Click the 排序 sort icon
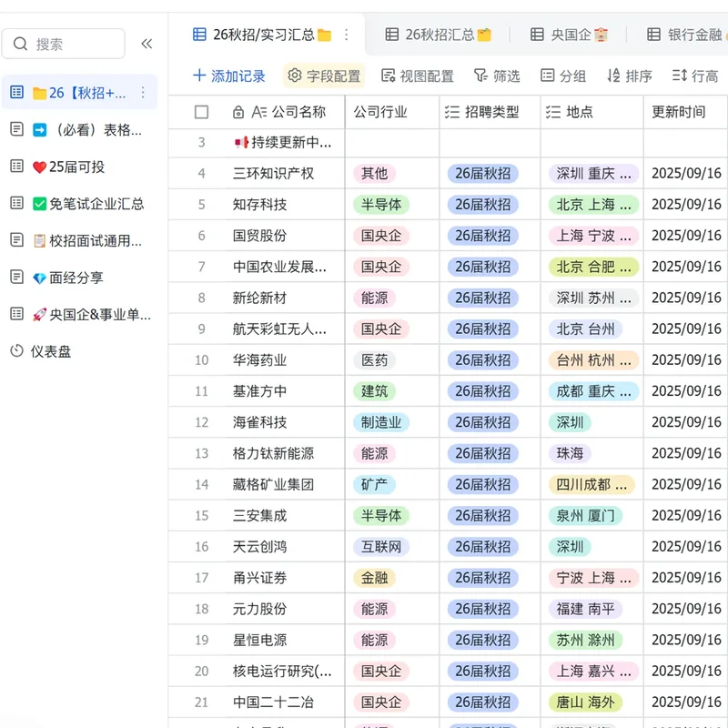The height and width of the screenshot is (728, 728). 613,76
